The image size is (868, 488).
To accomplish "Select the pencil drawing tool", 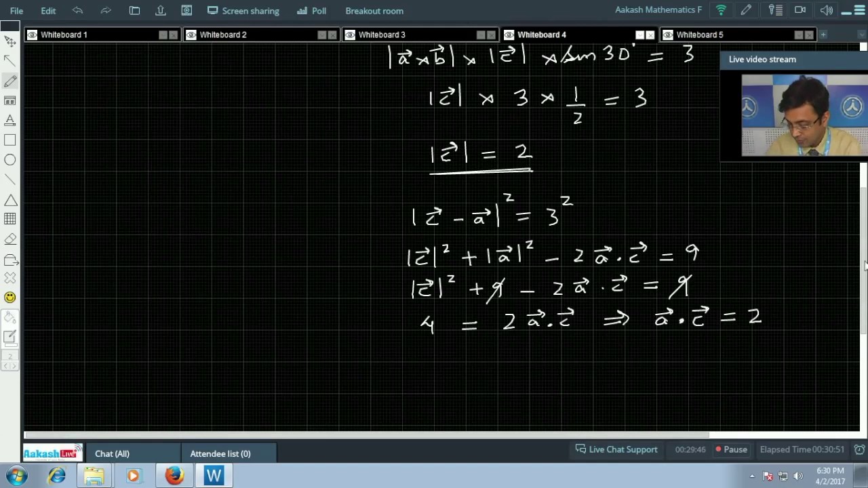I will click(x=9, y=81).
